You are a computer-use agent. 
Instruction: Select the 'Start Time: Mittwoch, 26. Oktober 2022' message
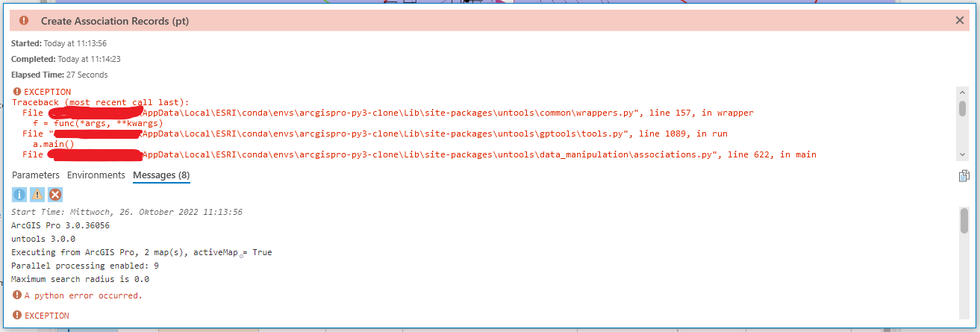pos(127,212)
